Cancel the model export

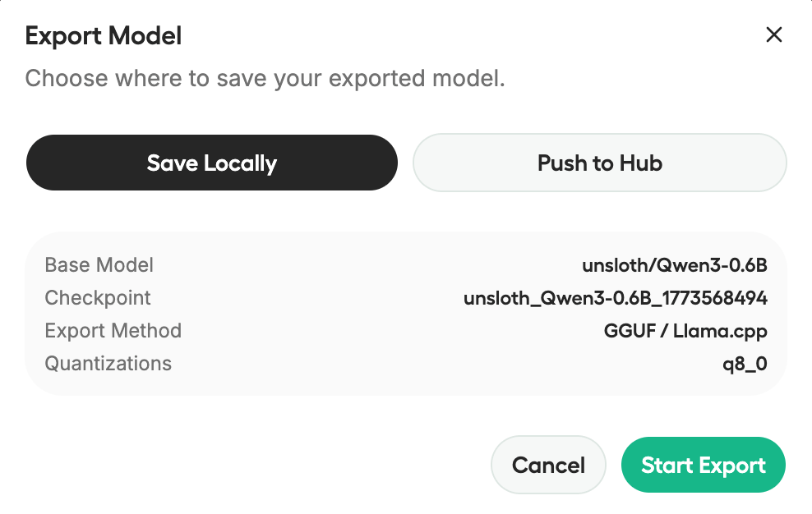point(547,465)
